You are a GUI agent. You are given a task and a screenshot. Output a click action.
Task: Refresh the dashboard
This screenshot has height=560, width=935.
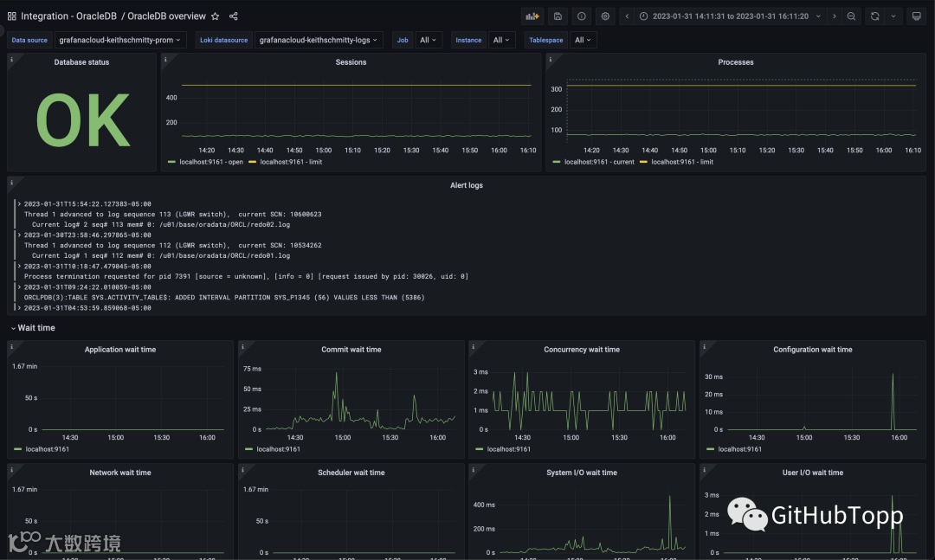(874, 16)
